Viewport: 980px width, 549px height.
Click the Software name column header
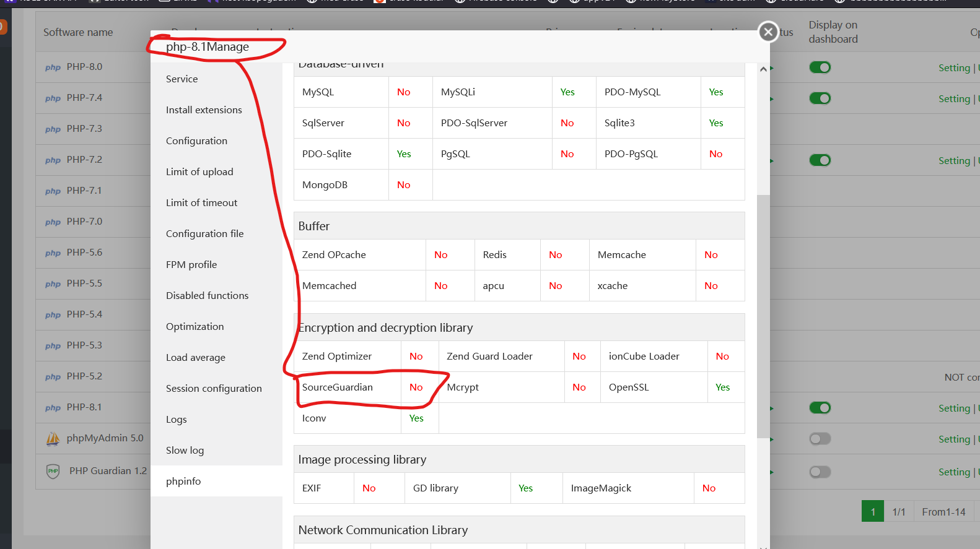78,32
